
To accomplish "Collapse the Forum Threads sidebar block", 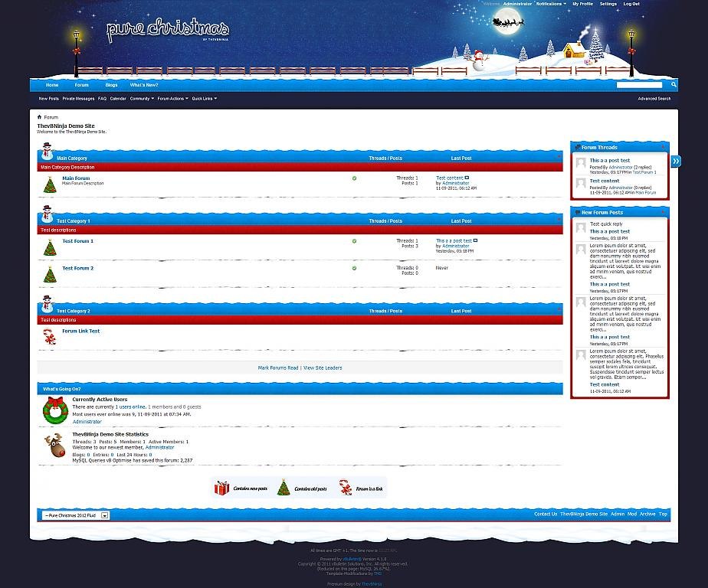I will [663, 147].
